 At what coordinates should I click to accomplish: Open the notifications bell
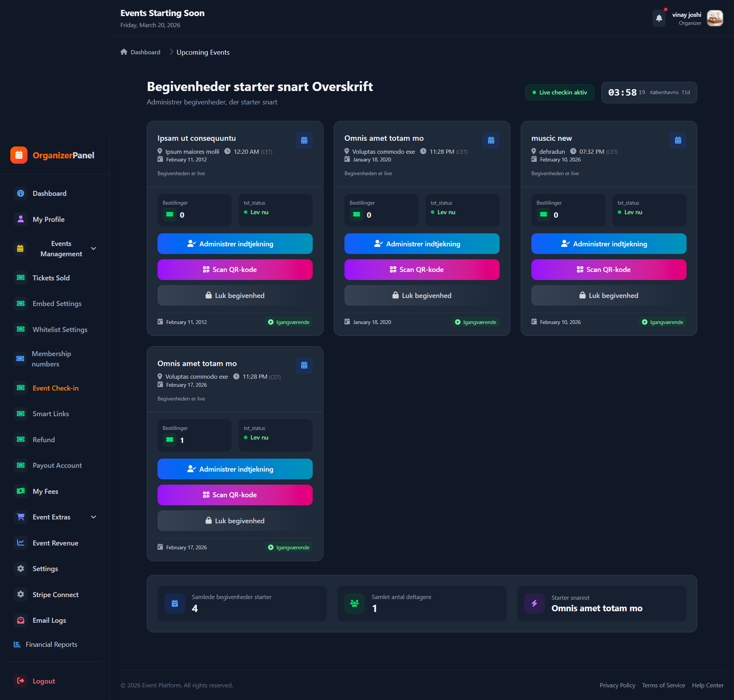(659, 18)
